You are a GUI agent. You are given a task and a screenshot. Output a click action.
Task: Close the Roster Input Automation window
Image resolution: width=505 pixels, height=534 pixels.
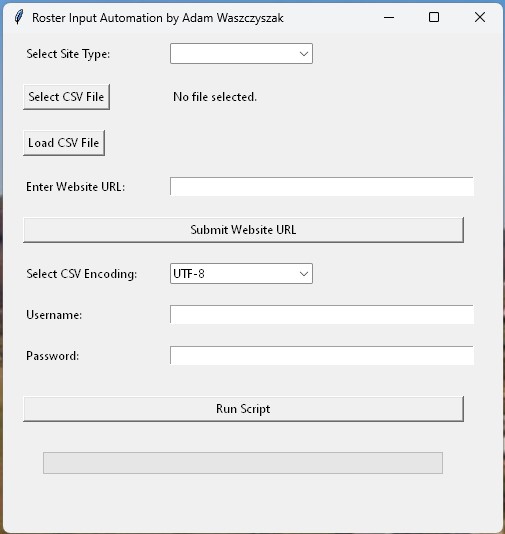coord(480,17)
